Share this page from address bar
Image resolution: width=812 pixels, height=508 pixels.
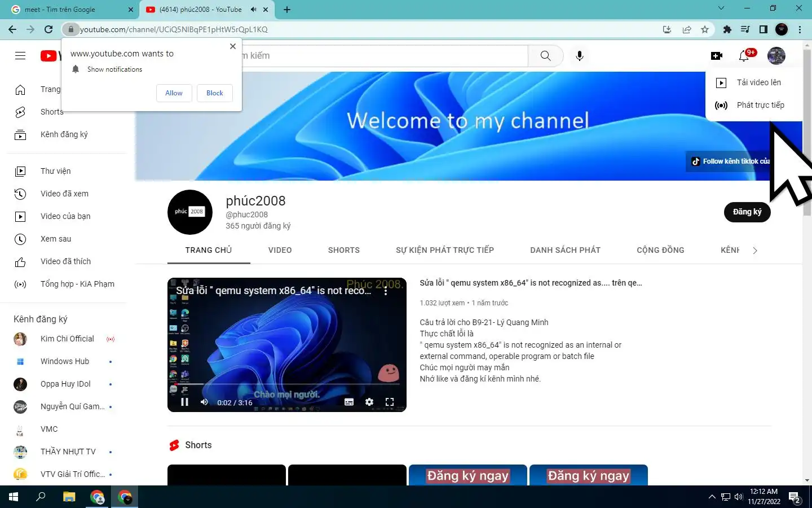click(x=687, y=29)
